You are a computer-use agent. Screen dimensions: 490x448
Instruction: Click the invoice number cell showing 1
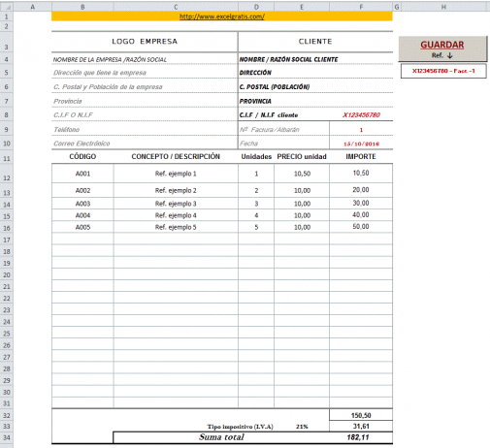coord(361,130)
